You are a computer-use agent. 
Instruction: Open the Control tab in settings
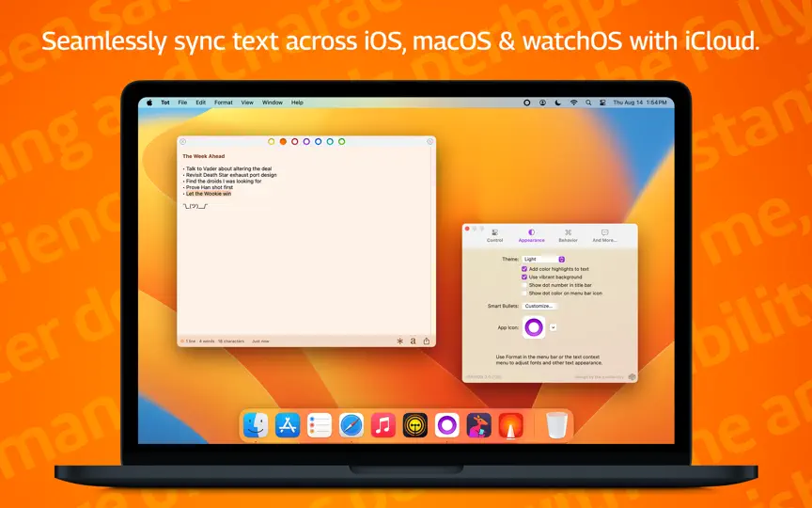pos(494,236)
